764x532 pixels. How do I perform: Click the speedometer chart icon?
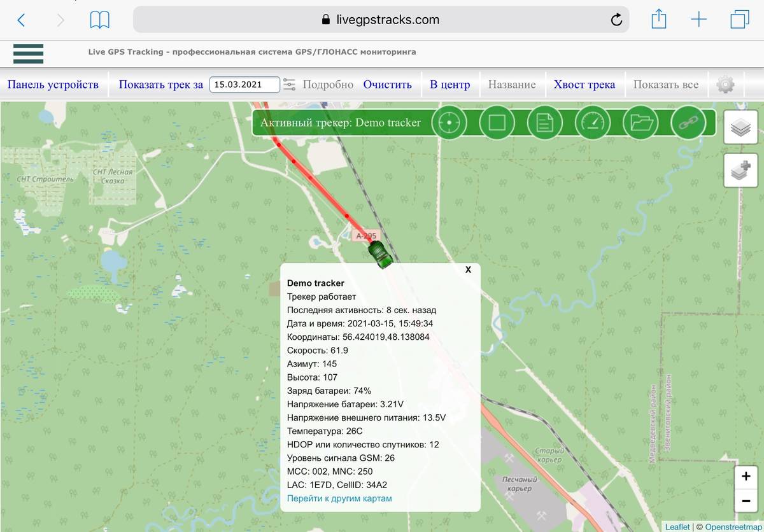click(x=593, y=122)
